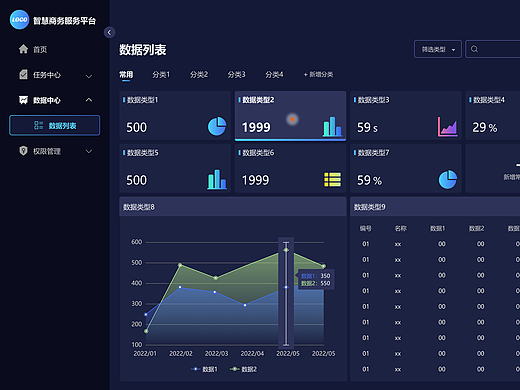This screenshot has height=390, width=520.
Task: Click the search input field
Action: (x=493, y=49)
